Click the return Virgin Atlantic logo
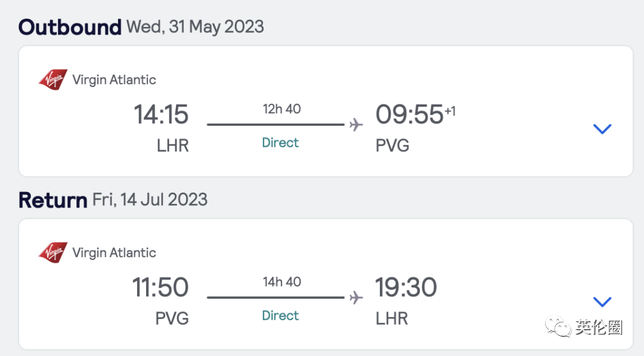644x356 pixels. [x=53, y=253]
